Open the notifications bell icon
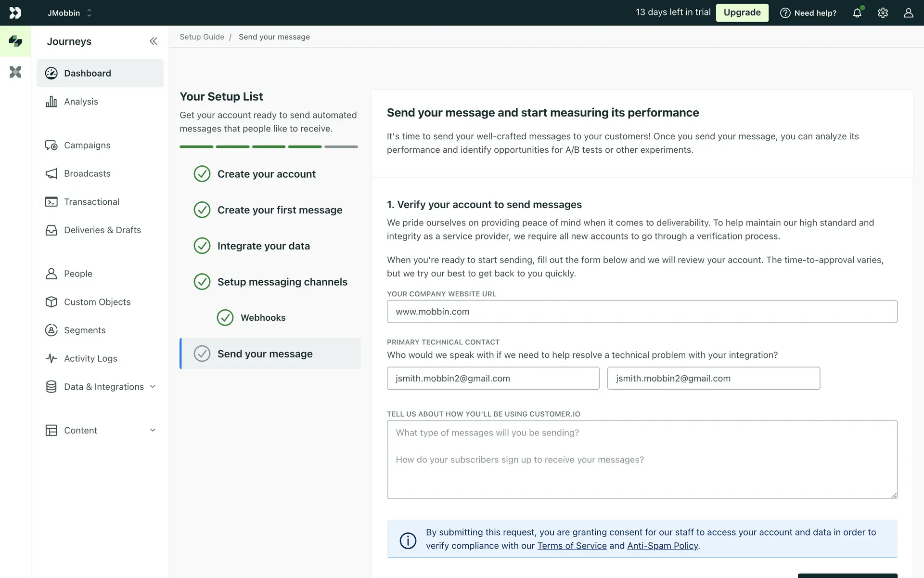Image resolution: width=924 pixels, height=578 pixels. tap(857, 13)
